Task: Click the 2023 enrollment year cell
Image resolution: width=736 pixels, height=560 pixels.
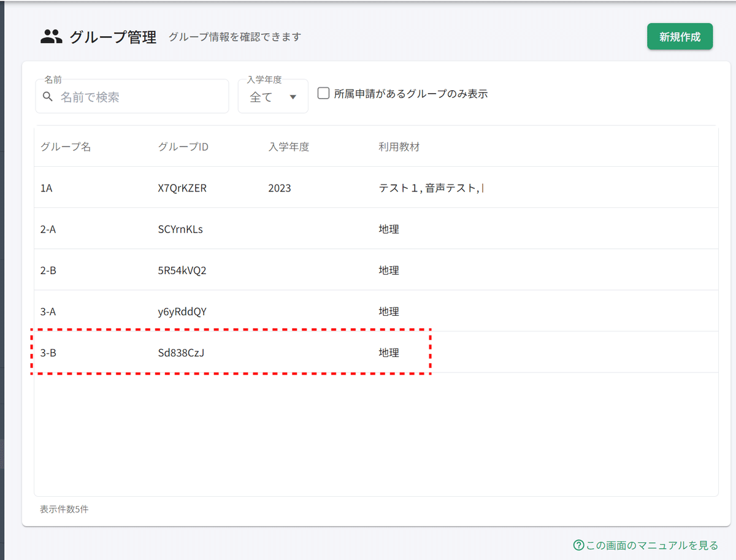Action: 280,188
